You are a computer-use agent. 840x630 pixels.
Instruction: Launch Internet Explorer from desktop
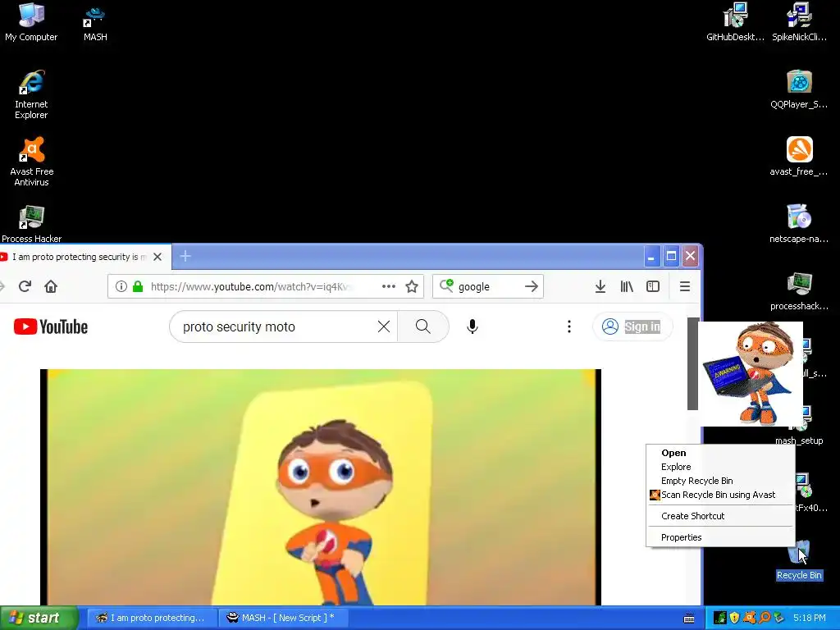pos(31,94)
